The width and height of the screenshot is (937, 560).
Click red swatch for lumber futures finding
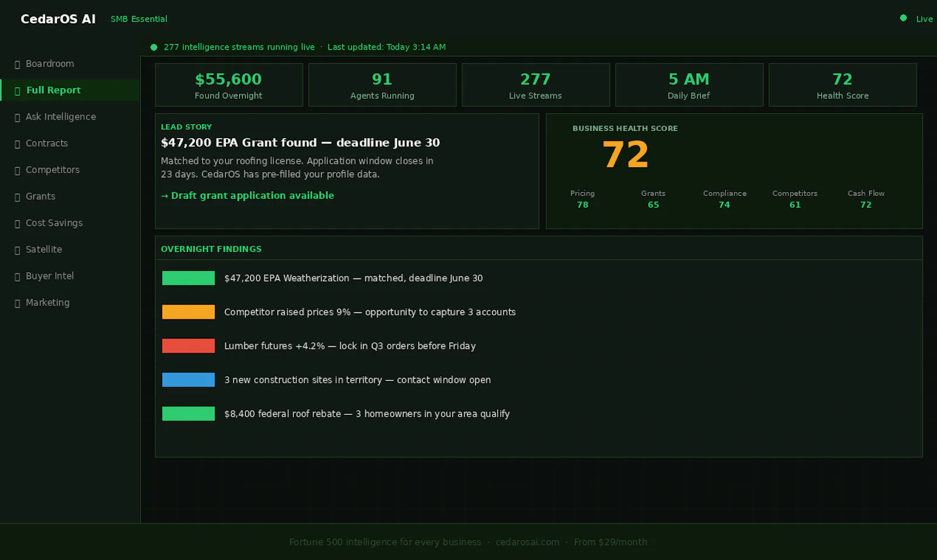189,346
